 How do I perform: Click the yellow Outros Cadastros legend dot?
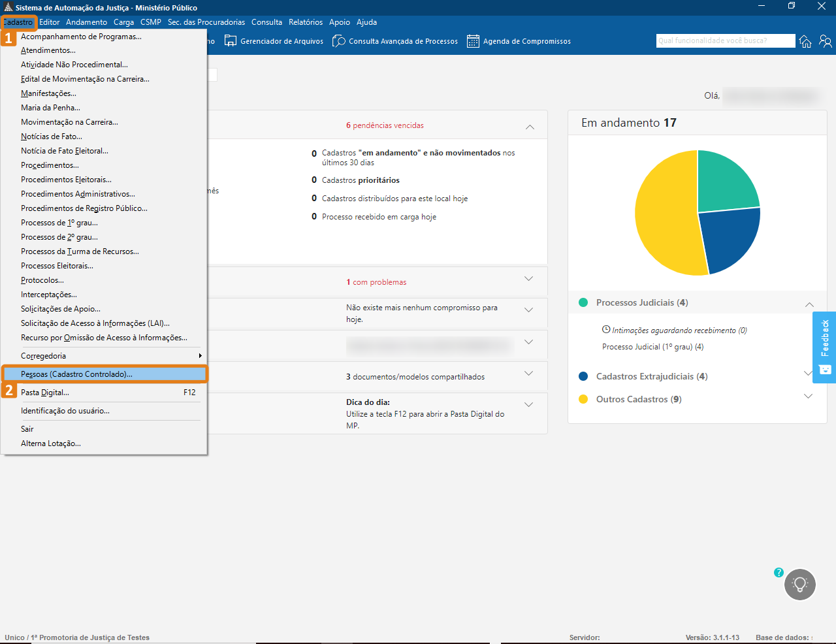click(583, 399)
